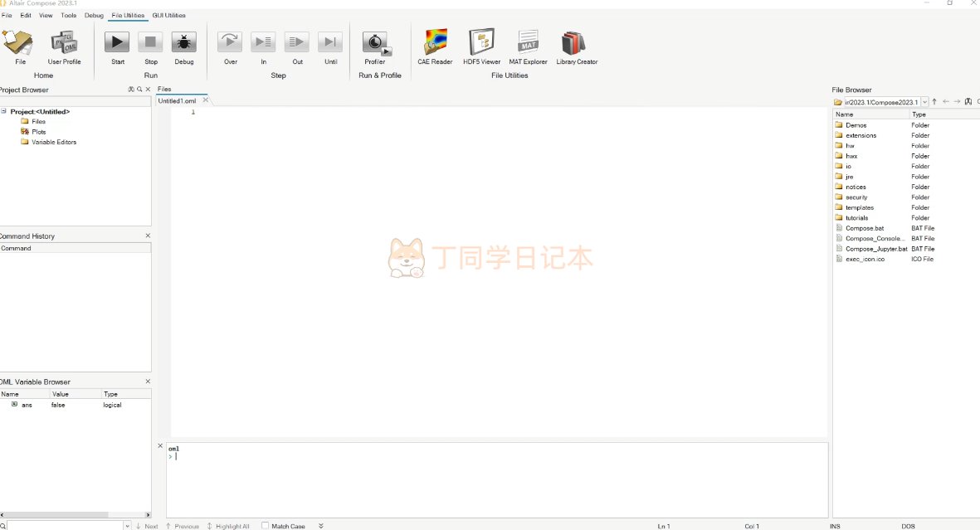Open the File Browser path dropdown
This screenshot has height=530, width=980.
pos(924,102)
